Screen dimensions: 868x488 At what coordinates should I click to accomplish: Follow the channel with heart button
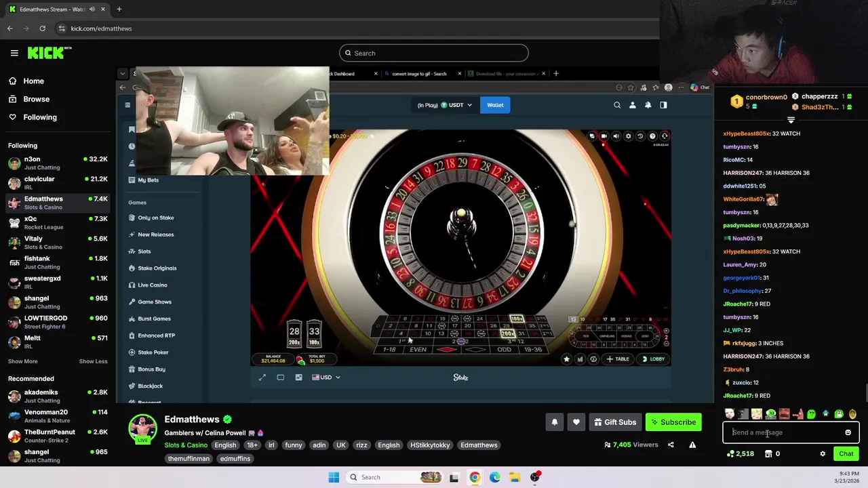pyautogui.click(x=576, y=422)
